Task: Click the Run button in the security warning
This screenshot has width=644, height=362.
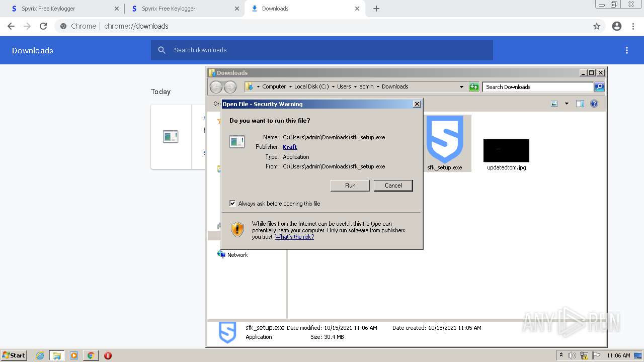Action: 350,186
